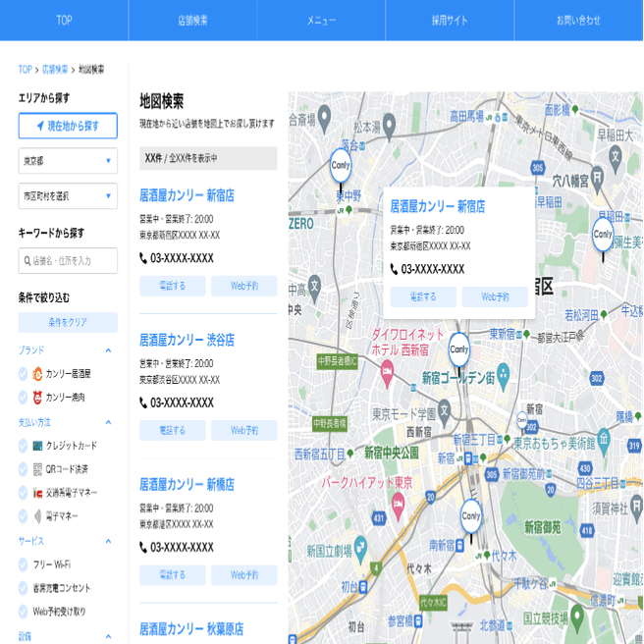Open the メニュー navigation tab
The width and height of the screenshot is (644, 644).
click(x=321, y=20)
